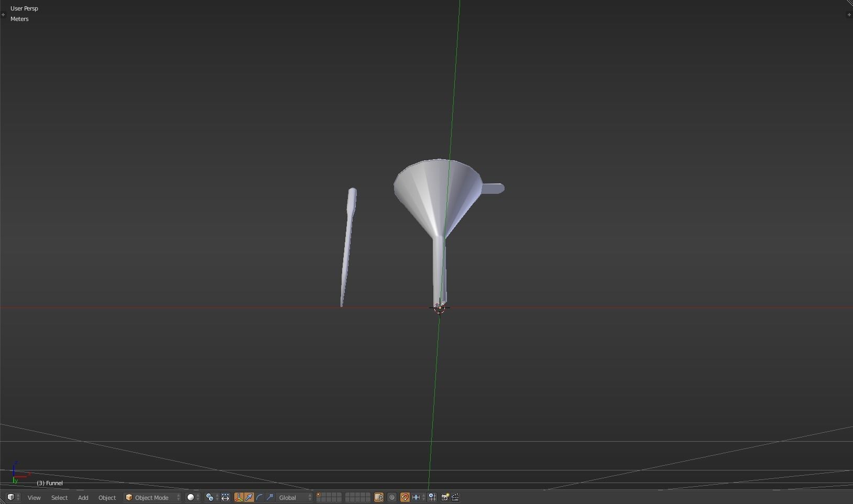Render OpenGL animation with clapperboard icon
Viewport: 853px width, 504px height.
click(455, 497)
